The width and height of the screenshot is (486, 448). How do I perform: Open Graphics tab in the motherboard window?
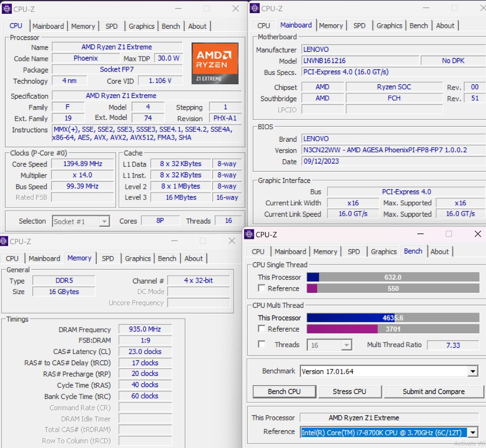(x=389, y=26)
